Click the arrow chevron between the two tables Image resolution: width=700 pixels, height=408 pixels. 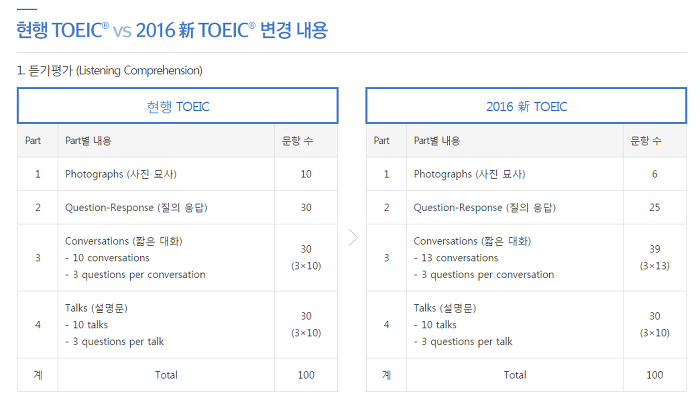pyautogui.click(x=353, y=237)
